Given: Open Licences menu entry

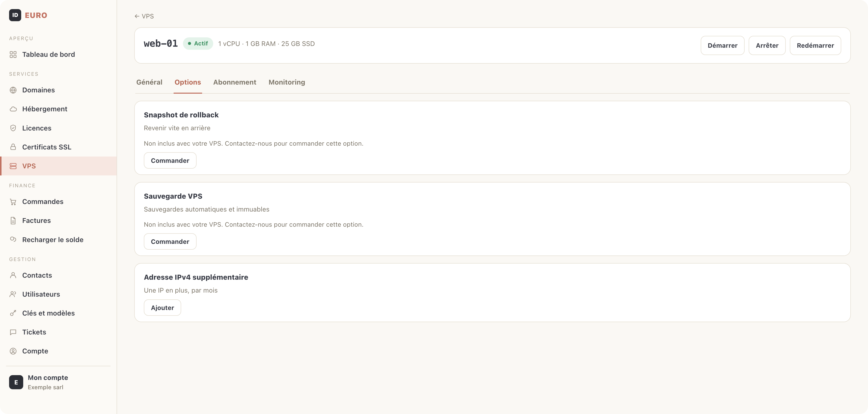Looking at the screenshot, I should [x=58, y=128].
